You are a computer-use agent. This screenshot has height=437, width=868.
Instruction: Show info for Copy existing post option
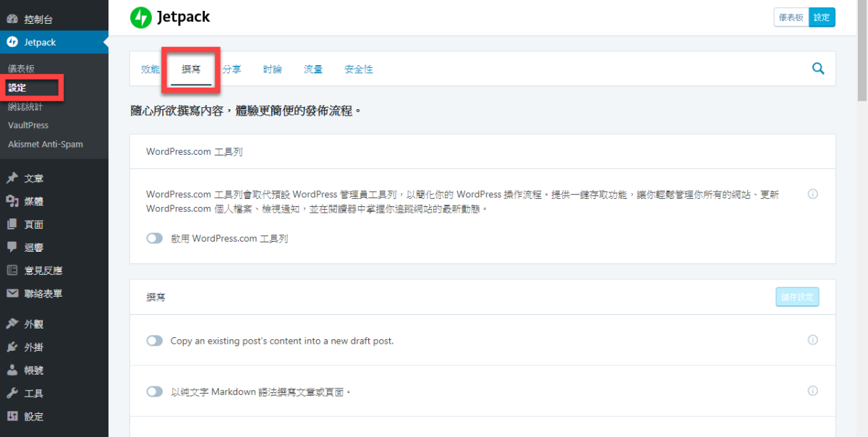point(812,340)
